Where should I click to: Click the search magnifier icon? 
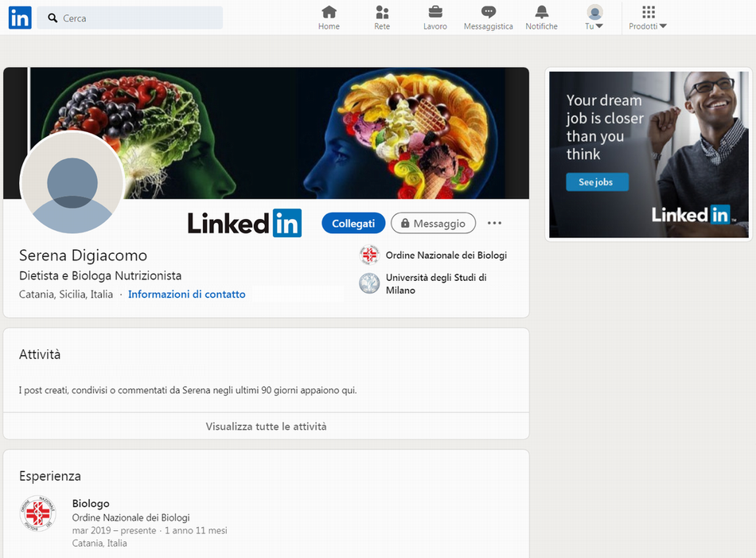point(53,18)
